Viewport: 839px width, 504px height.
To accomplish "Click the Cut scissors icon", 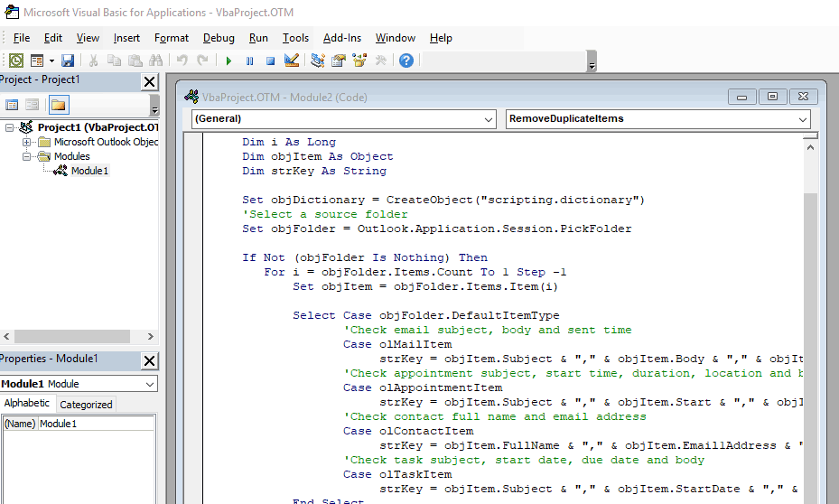I will point(93,61).
